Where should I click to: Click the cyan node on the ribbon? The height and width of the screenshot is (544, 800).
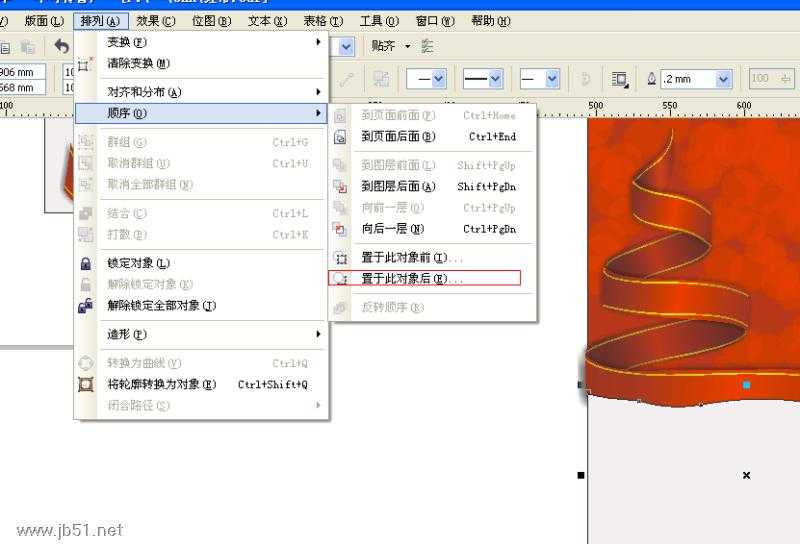click(x=746, y=385)
